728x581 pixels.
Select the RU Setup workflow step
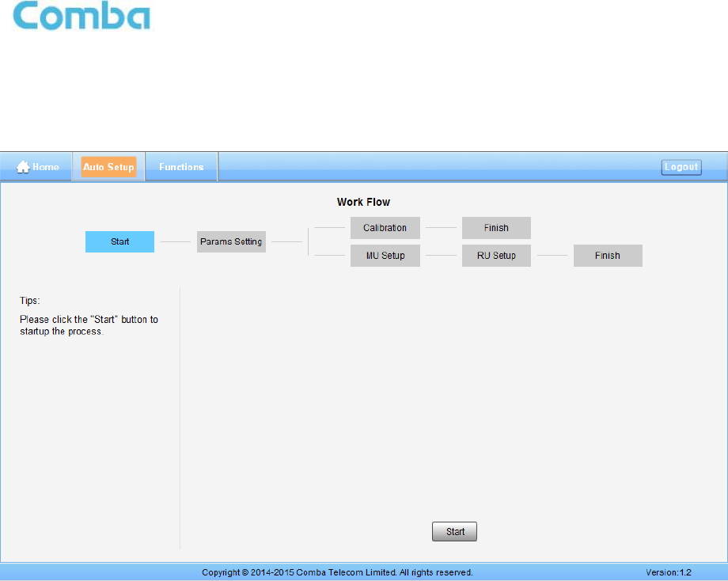coord(496,256)
